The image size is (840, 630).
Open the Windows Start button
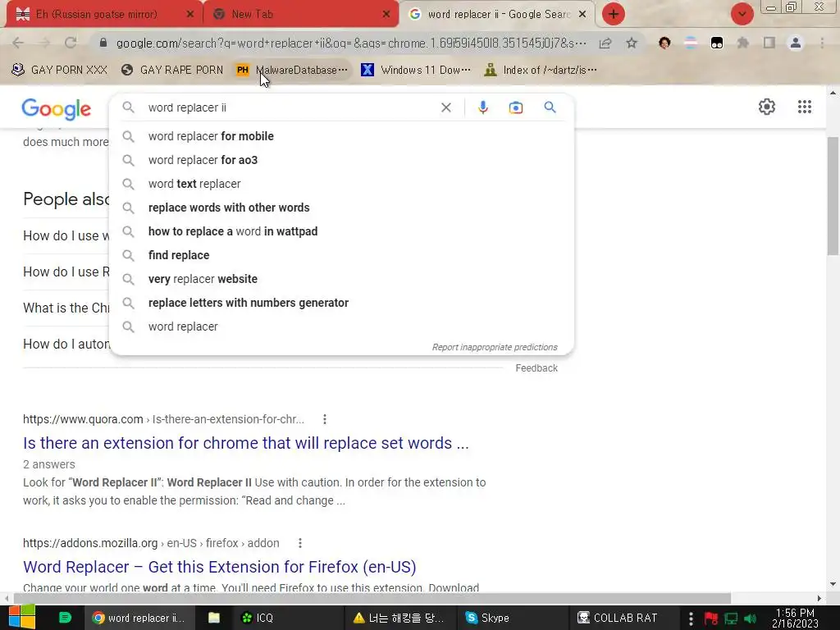22,617
